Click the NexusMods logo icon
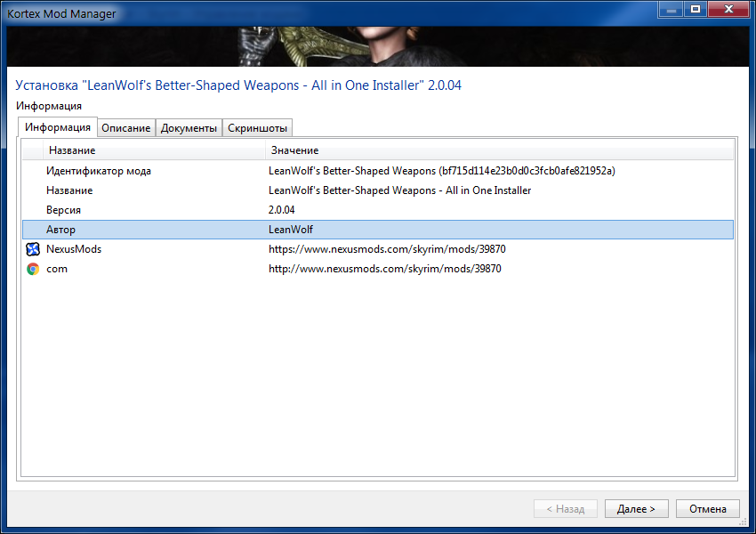 (x=33, y=249)
